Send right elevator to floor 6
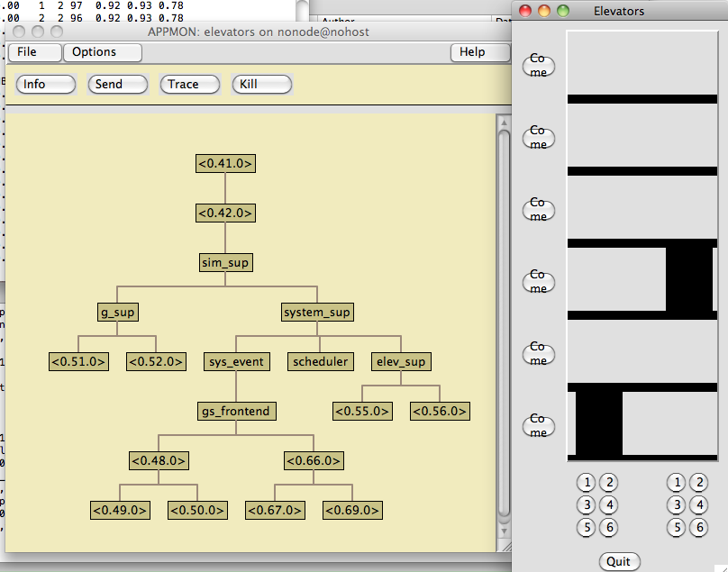The image size is (728, 572). point(699,528)
